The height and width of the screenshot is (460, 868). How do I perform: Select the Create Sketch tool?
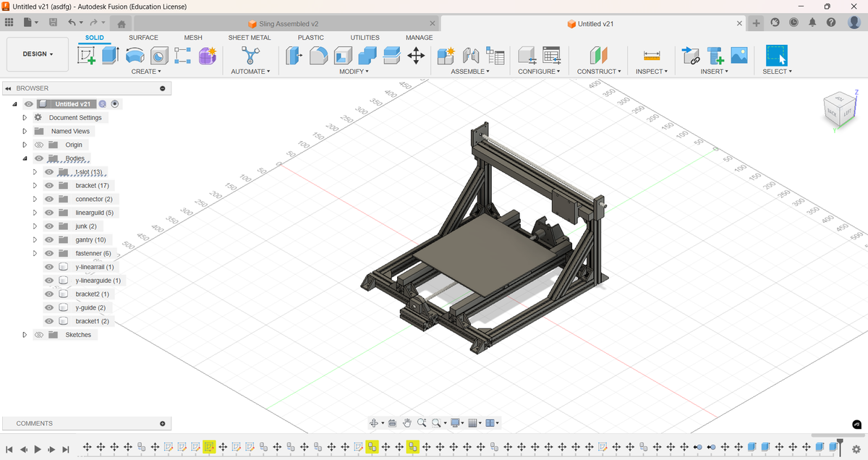click(x=87, y=56)
